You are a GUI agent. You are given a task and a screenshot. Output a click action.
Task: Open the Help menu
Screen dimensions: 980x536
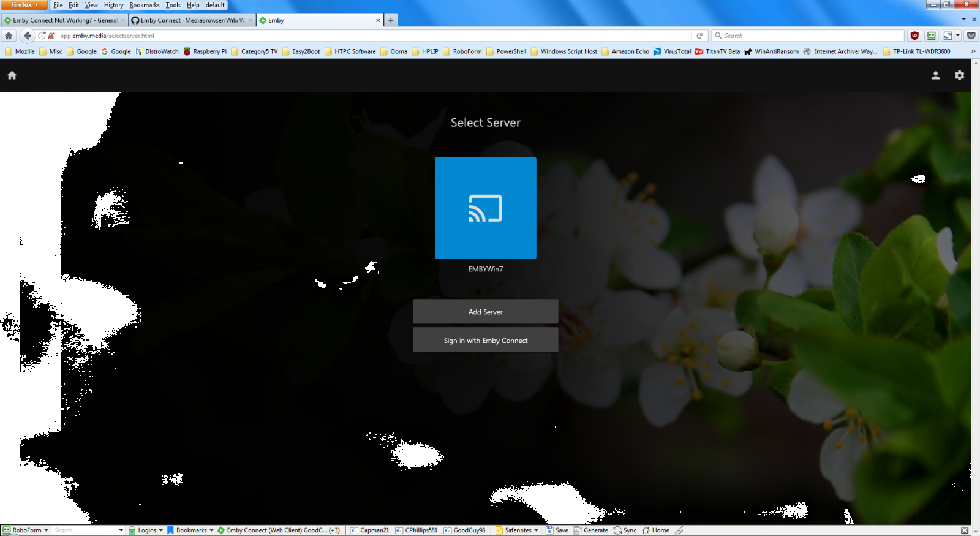193,5
